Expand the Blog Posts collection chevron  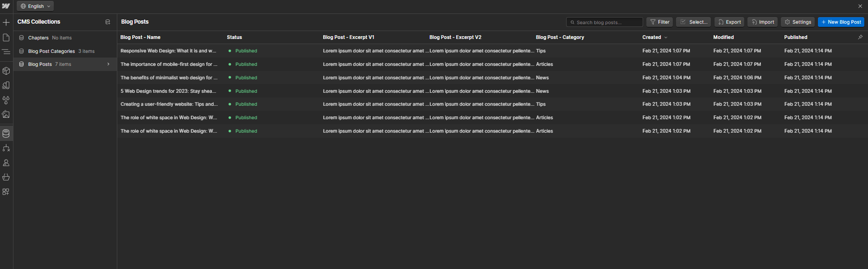click(108, 64)
